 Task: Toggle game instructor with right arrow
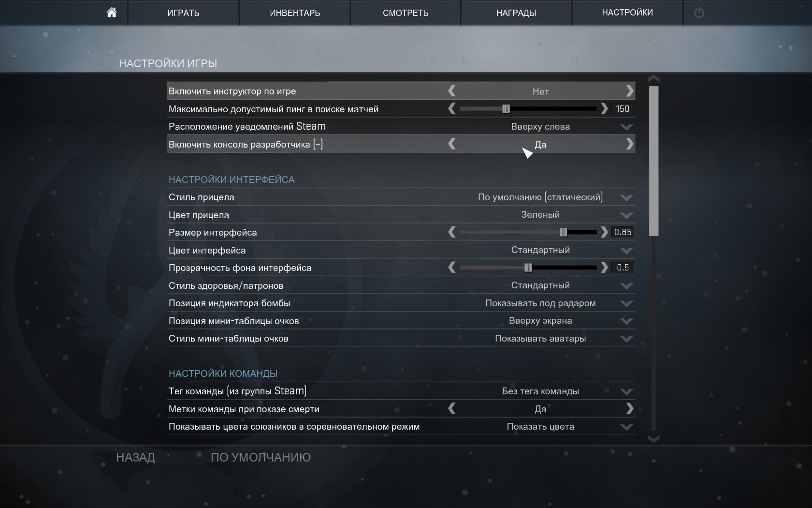(x=629, y=91)
